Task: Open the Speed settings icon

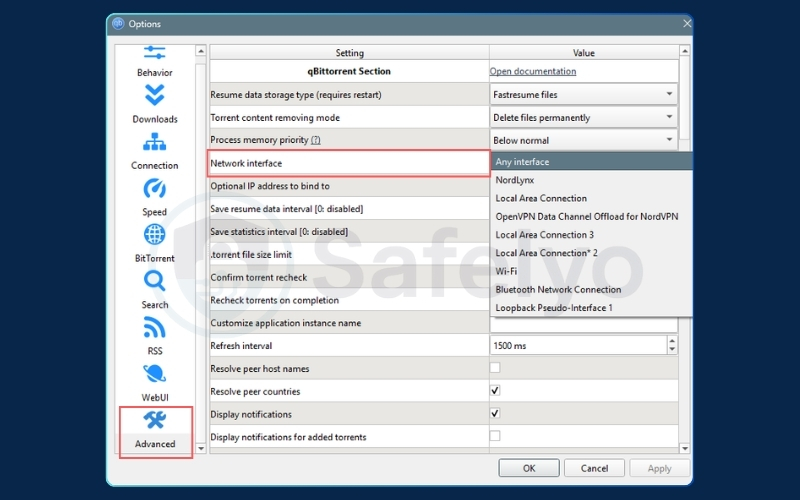Action: (155, 188)
